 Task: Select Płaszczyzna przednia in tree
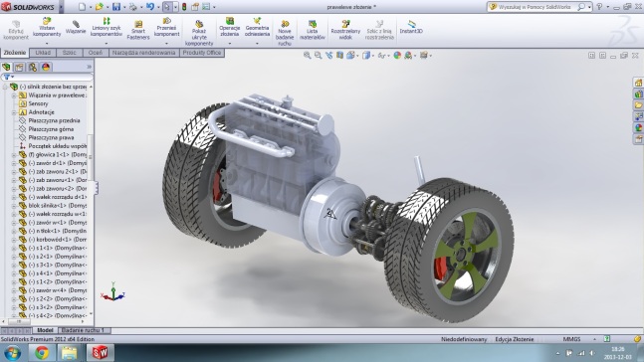coord(54,120)
